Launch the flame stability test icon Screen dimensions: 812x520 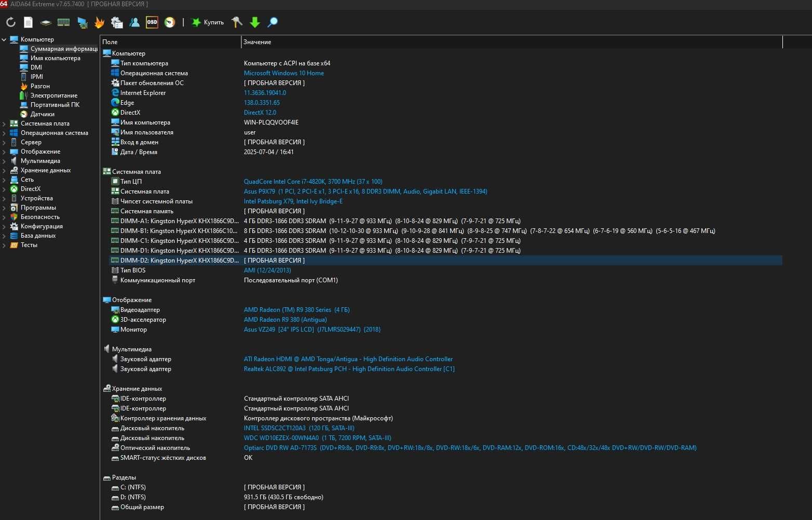point(100,22)
